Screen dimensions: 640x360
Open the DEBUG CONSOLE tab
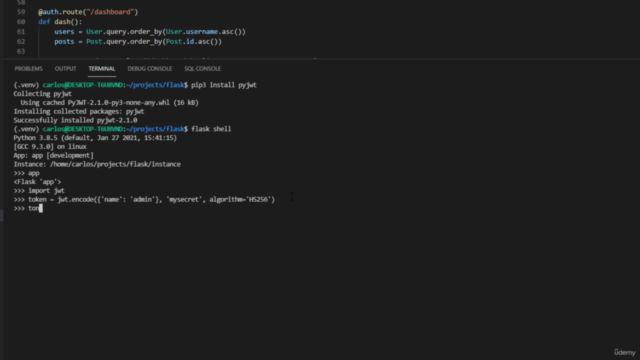[x=149, y=69]
